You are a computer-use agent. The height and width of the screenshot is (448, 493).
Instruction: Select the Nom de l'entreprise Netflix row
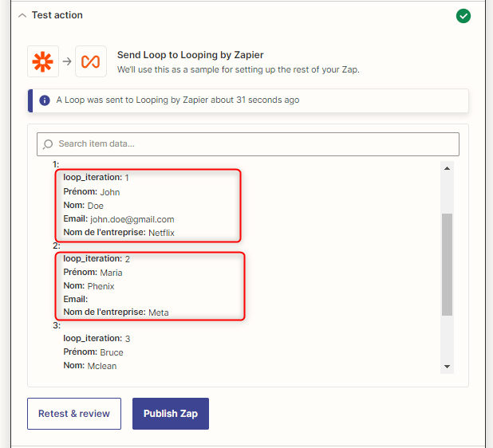point(119,233)
